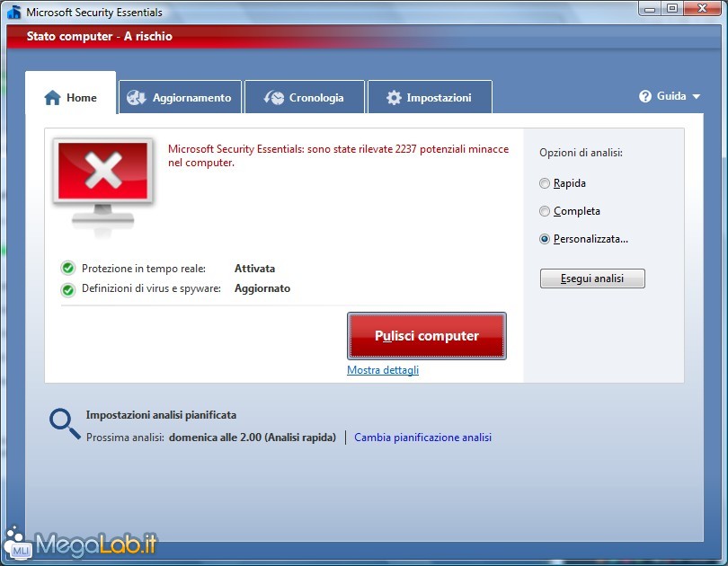Close the Microsoft Security Essentials window
The height and width of the screenshot is (566, 728).
coord(702,9)
